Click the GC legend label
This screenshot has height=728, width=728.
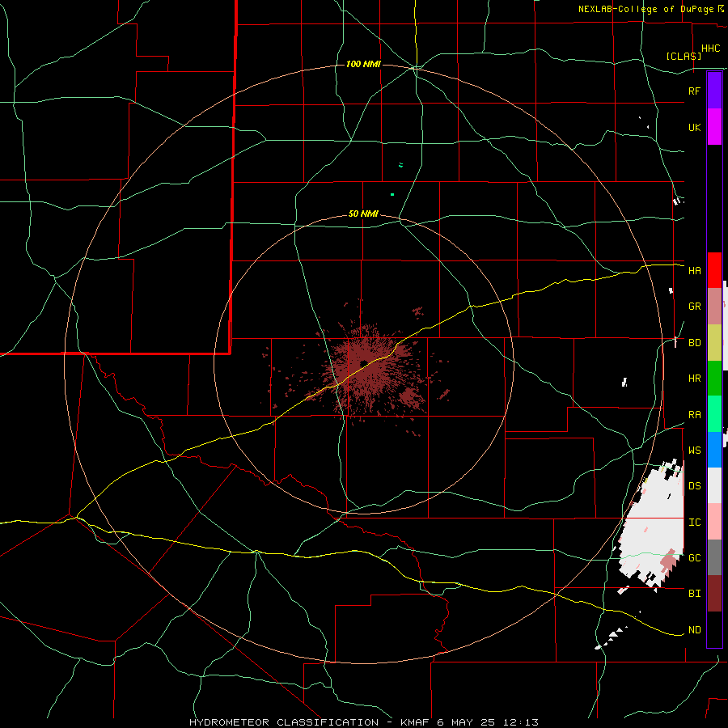[694, 558]
